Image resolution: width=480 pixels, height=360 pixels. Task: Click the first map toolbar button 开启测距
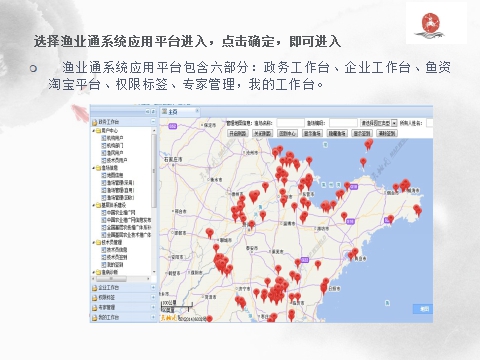click(238, 133)
